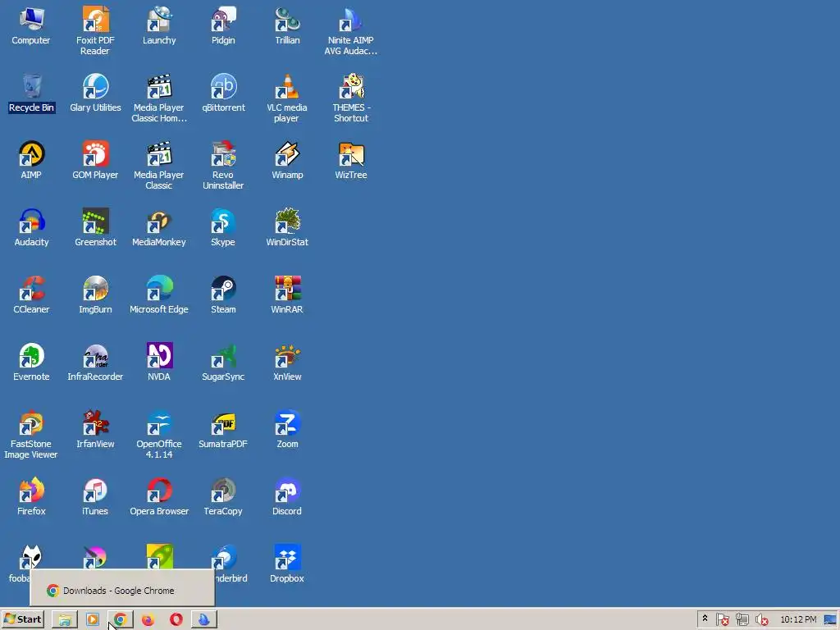This screenshot has width=840, height=630.
Task: Click the Audacity headphones icon
Action: point(31,228)
